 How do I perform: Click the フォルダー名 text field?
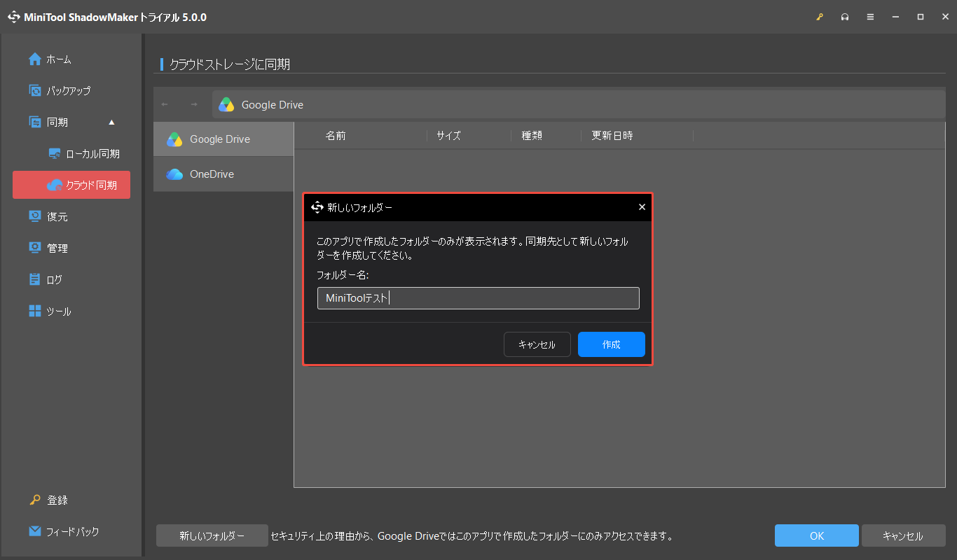(478, 298)
